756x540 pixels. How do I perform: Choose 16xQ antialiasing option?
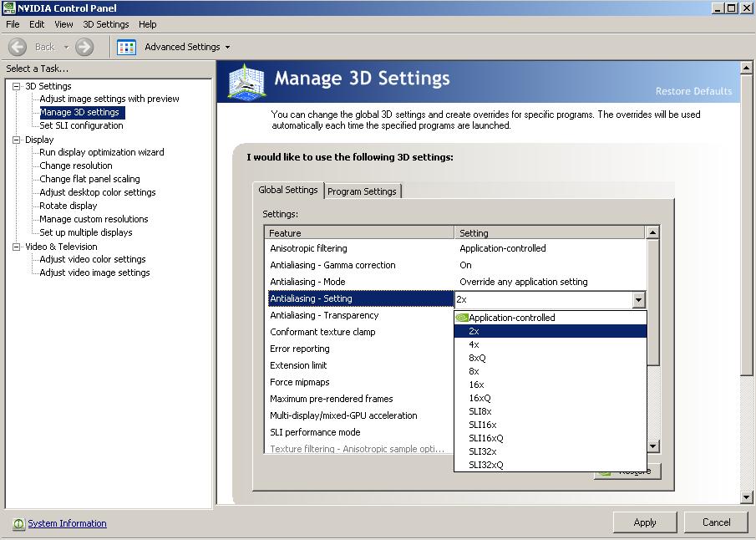pyautogui.click(x=551, y=398)
